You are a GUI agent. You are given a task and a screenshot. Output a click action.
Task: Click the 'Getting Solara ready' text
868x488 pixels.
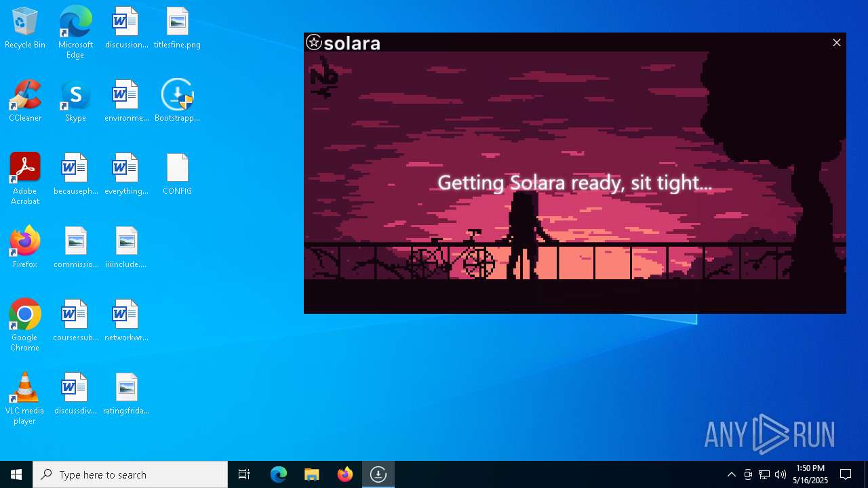coord(574,182)
